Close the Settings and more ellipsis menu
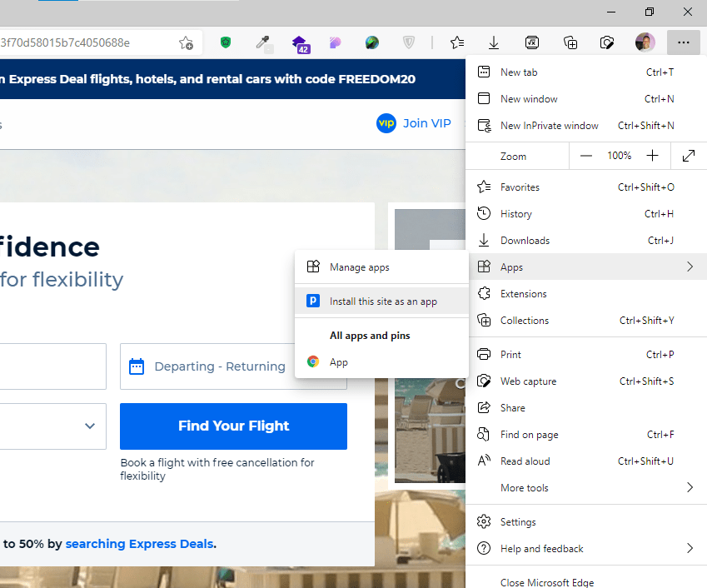Image resolution: width=707 pixels, height=588 pixels. [x=684, y=42]
